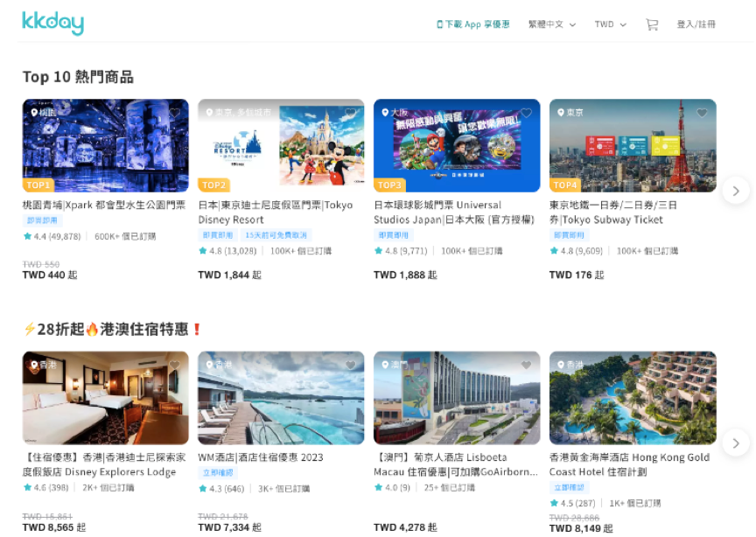Click title 桃園青埔|Xpark 都會型水生公園門票
Viewport: 756px width, 537px height.
[103, 206]
